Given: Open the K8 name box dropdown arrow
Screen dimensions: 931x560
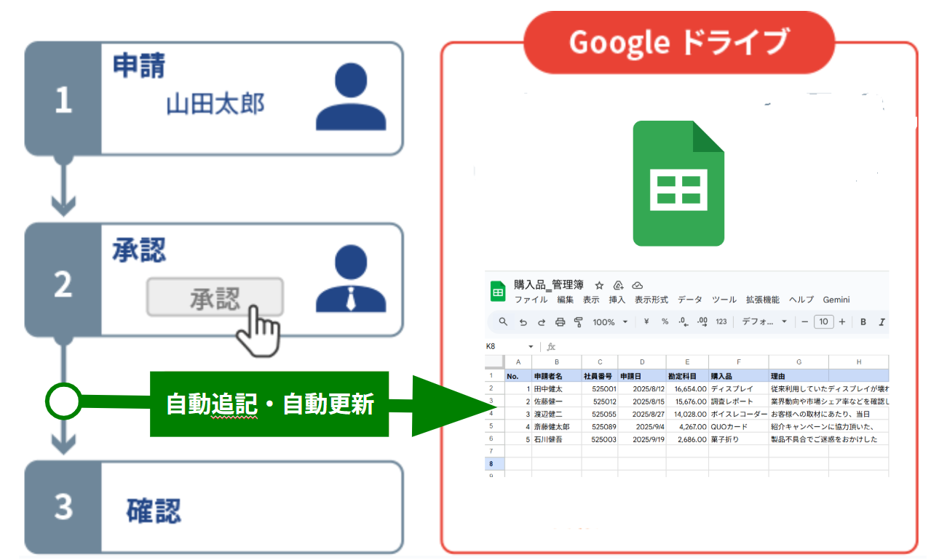Looking at the screenshot, I should pos(531,347).
